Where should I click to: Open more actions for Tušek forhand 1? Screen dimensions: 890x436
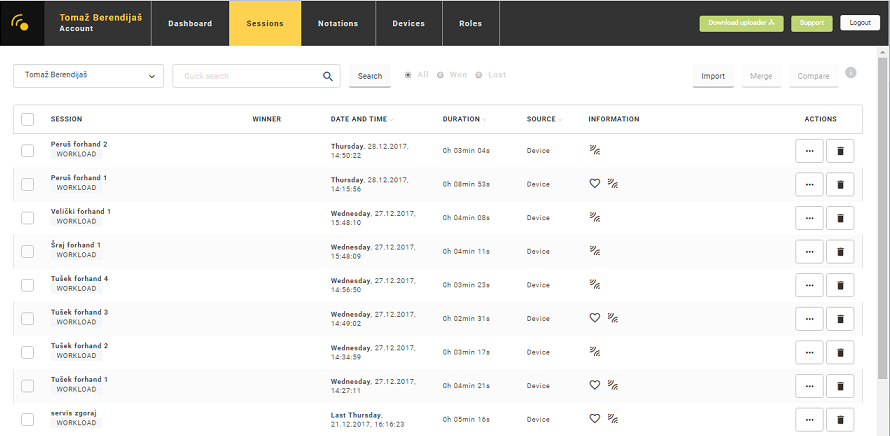809,385
